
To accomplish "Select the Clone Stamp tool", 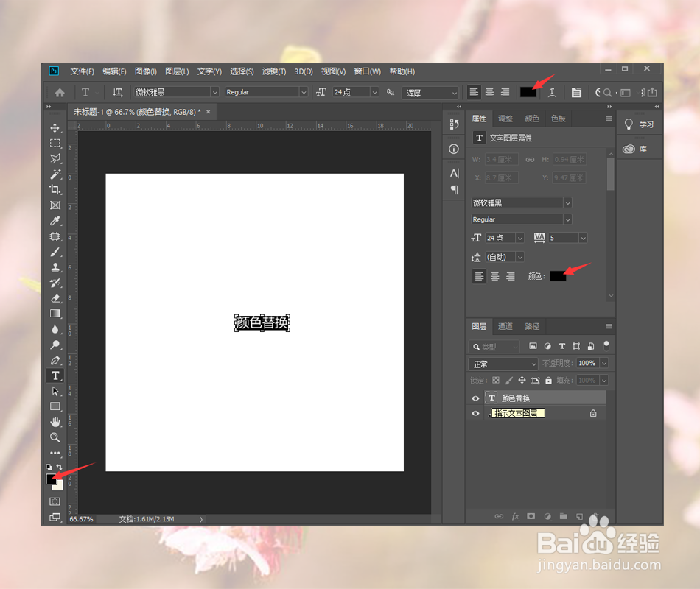I will coord(55,267).
